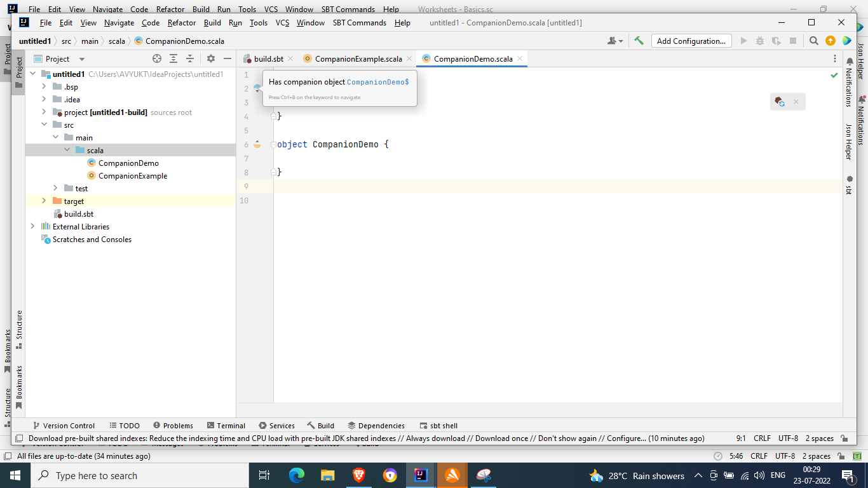868x488 pixels.
Task: Select the project tree scroll-to-source crosshair icon
Action: click(156, 58)
